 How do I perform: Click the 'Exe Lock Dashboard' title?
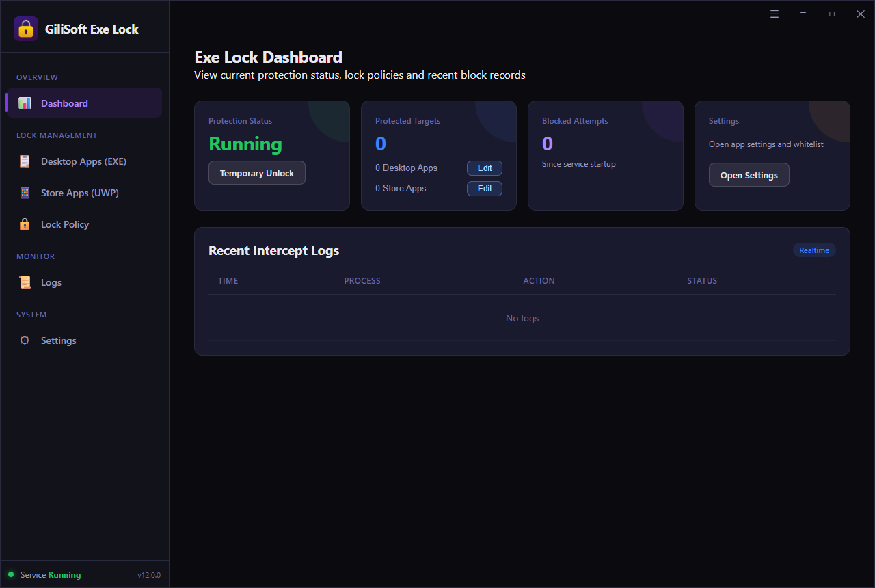[269, 57]
